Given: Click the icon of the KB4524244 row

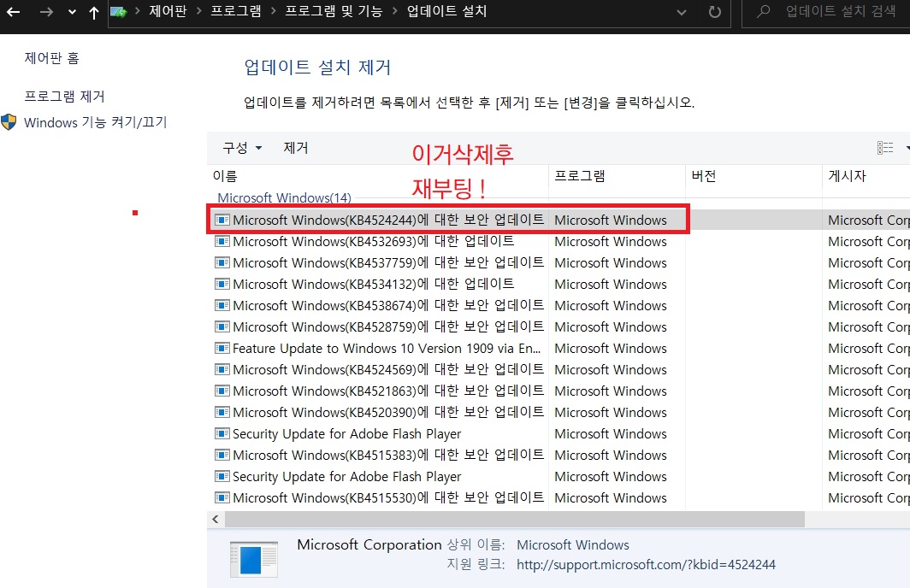Looking at the screenshot, I should point(222,220).
